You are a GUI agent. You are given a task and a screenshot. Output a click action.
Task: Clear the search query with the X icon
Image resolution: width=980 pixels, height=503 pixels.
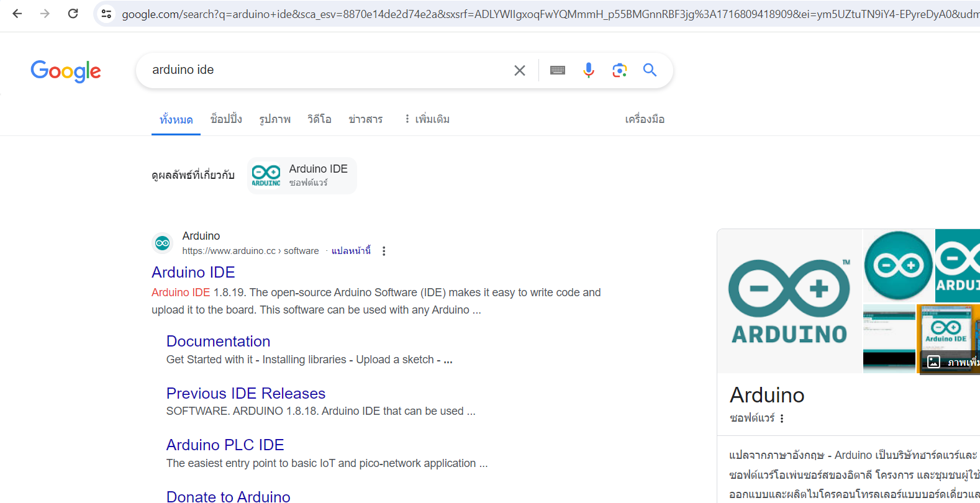pyautogui.click(x=520, y=71)
